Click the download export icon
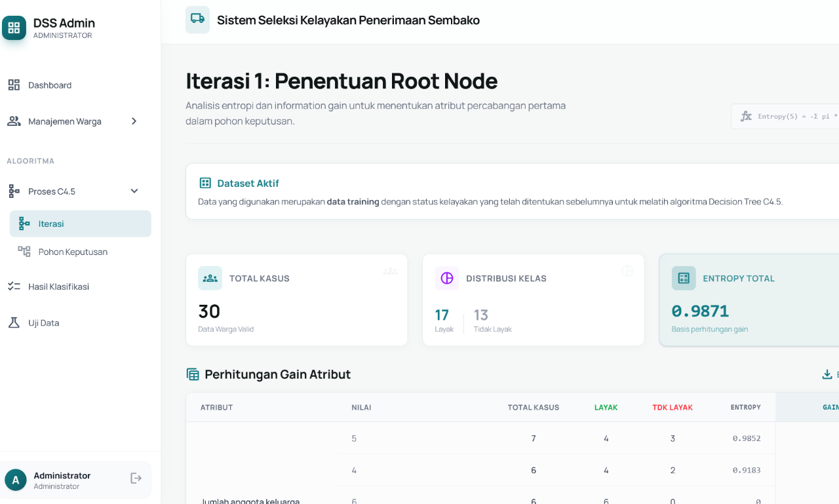This screenshot has height=504, width=839. [x=827, y=374]
